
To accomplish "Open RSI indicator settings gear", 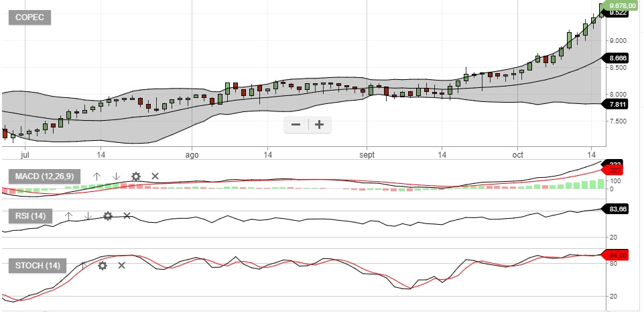I will (108, 216).
